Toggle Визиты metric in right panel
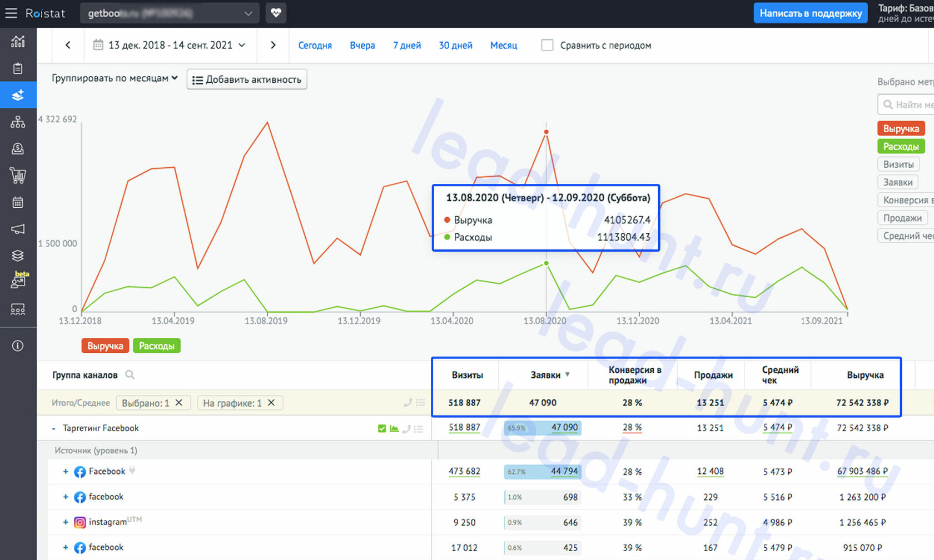The image size is (934, 560). [x=898, y=164]
